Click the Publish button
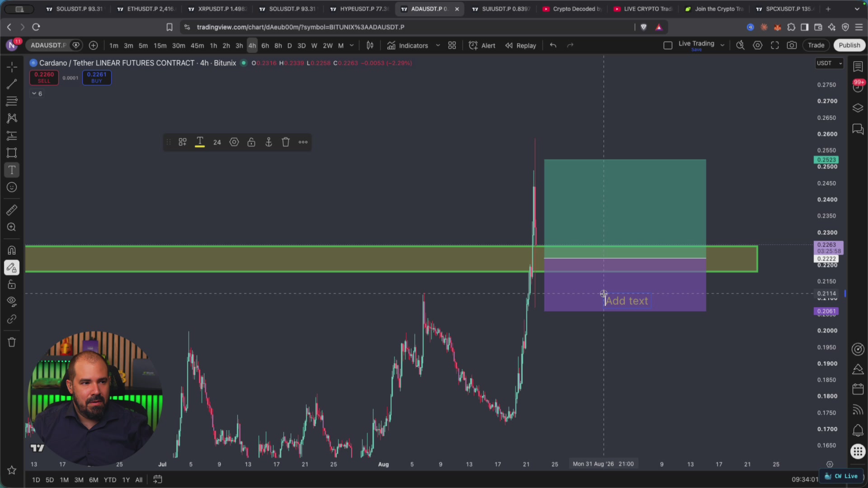 pyautogui.click(x=849, y=45)
